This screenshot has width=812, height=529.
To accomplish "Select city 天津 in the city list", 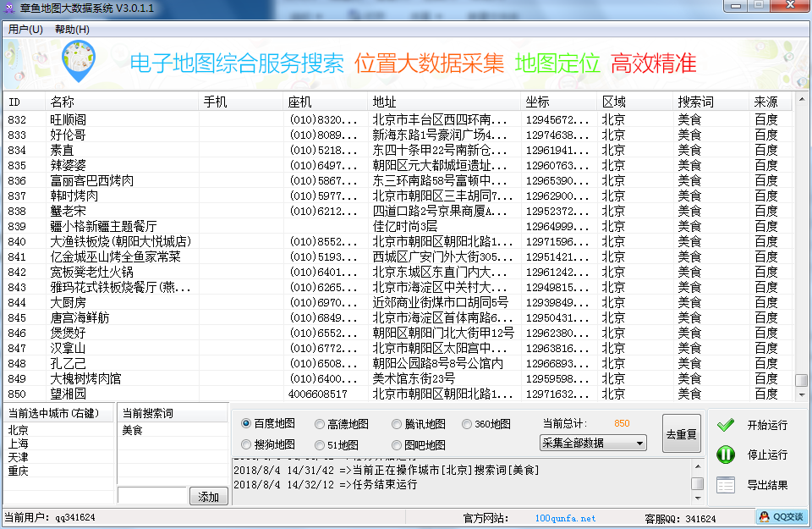I will 18,458.
